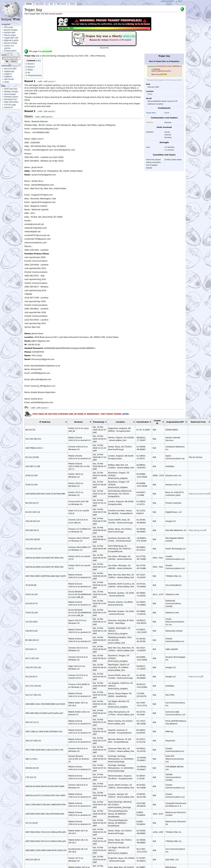Screen dimensions: 211x868
Task: Open Contact admin link
Action: [10, 51]
